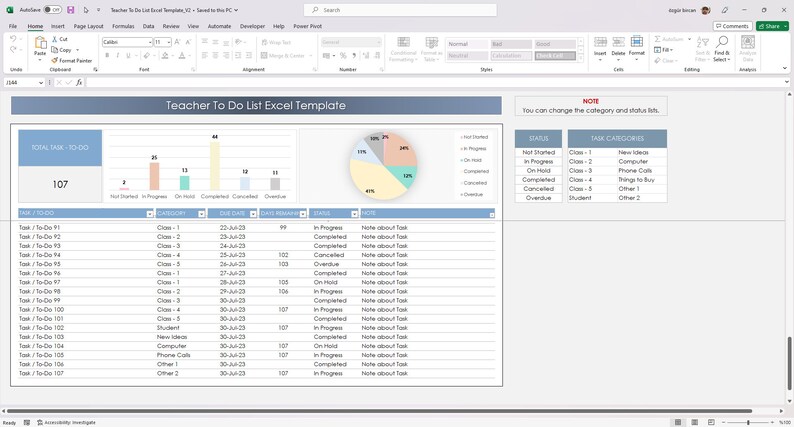Open CATEGORY column filter dropdown
Screen dimensions: 794x427
[202, 214]
